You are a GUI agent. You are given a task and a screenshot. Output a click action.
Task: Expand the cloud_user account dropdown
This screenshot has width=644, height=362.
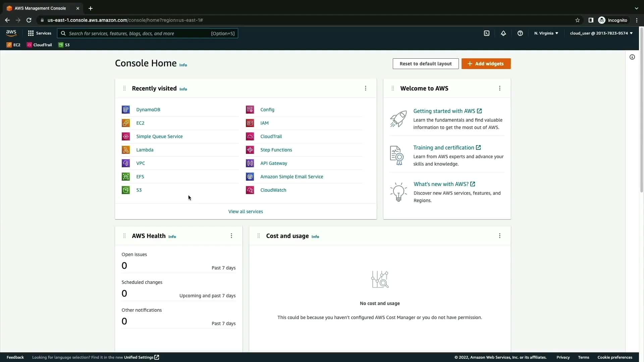click(x=601, y=33)
